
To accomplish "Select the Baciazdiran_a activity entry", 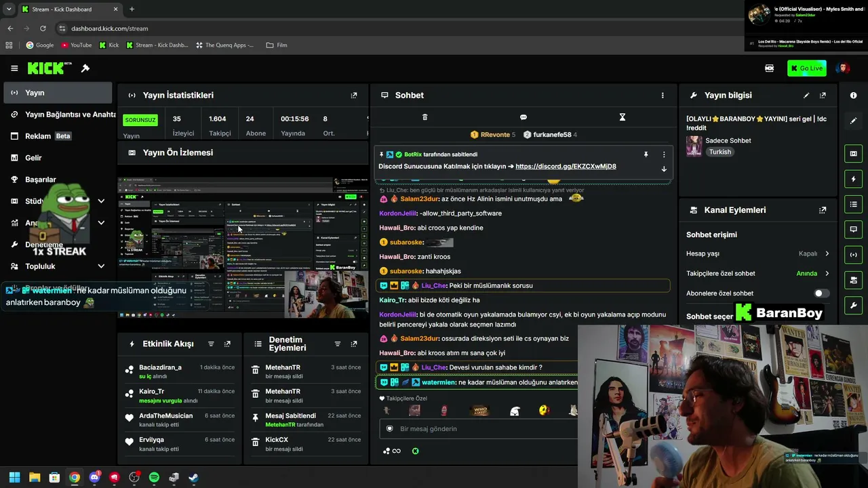I will coord(180,371).
